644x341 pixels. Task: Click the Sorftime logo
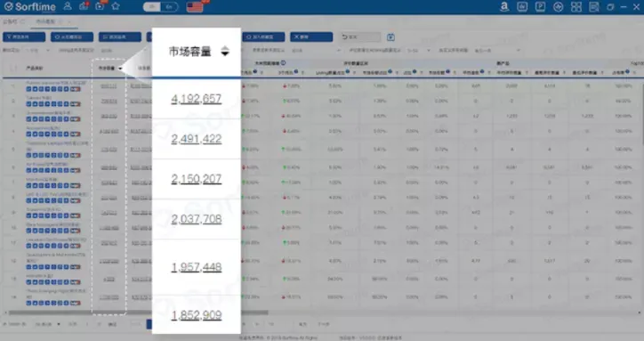[x=29, y=6]
